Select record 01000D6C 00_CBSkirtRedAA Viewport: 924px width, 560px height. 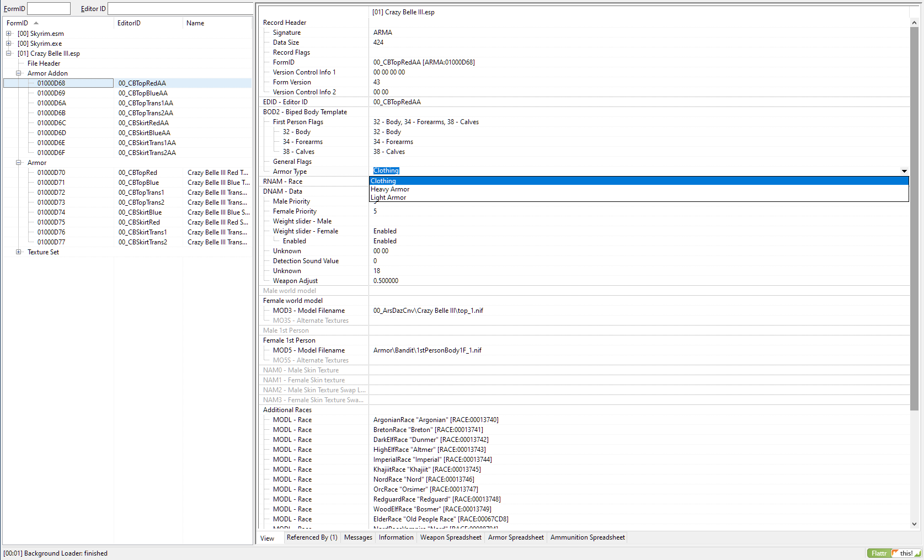tap(127, 123)
